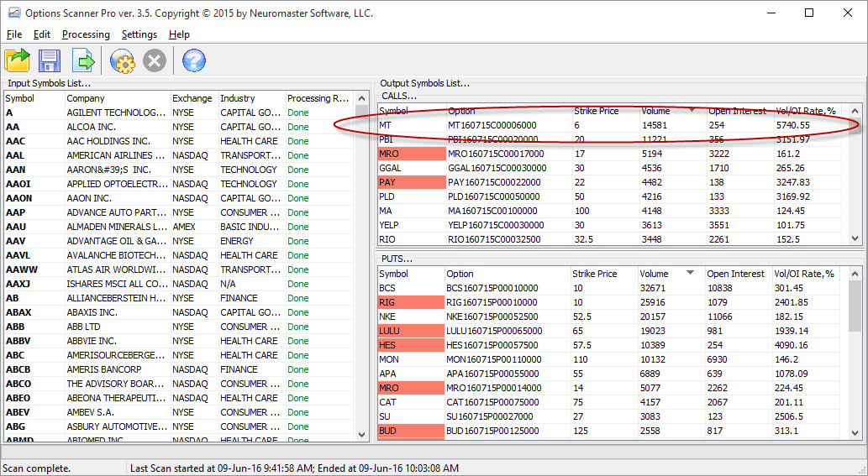The height and width of the screenshot is (476, 868).
Task: Open the Processing menu
Action: pyautogui.click(x=86, y=34)
